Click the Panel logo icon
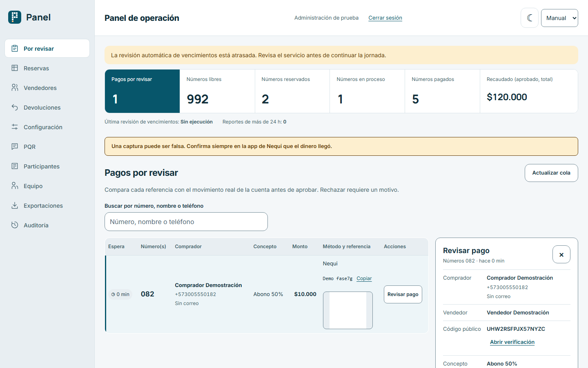The width and height of the screenshot is (588, 368). click(15, 17)
